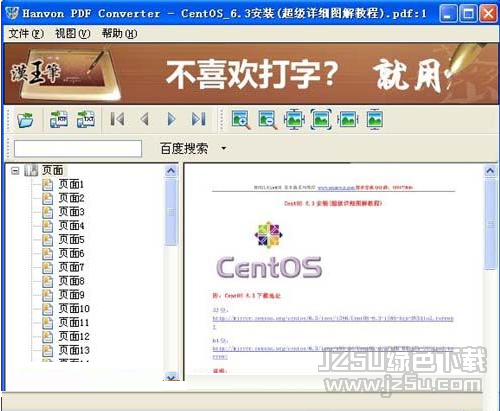Click the fit whole page icon
The height and width of the screenshot is (411, 500).
click(x=321, y=119)
